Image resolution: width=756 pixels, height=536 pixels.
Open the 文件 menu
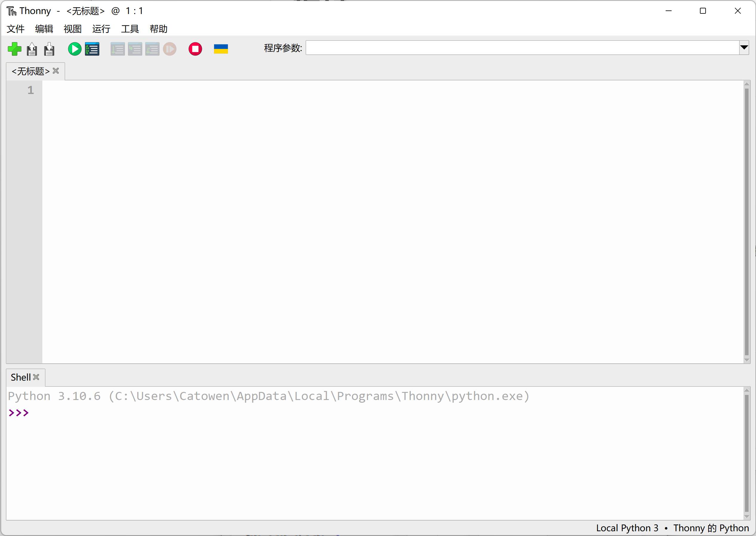16,29
